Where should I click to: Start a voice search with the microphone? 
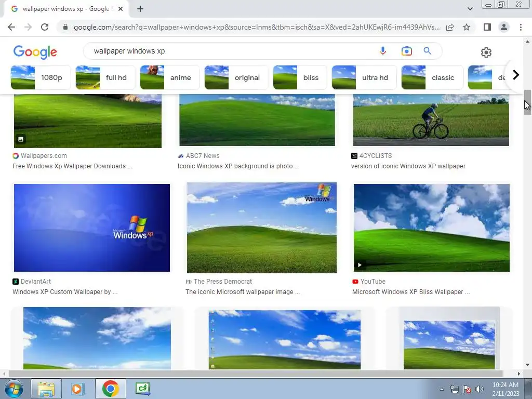383,51
